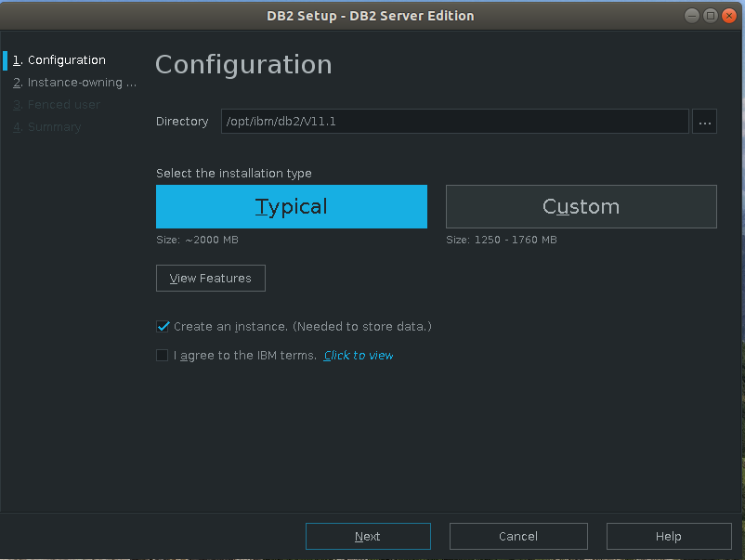
Task: Click the DB2 Setup title bar
Action: coord(370,15)
